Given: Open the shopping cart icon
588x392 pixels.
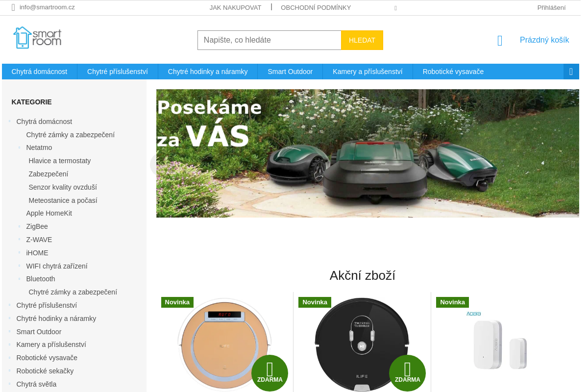Looking at the screenshot, I should tap(500, 40).
